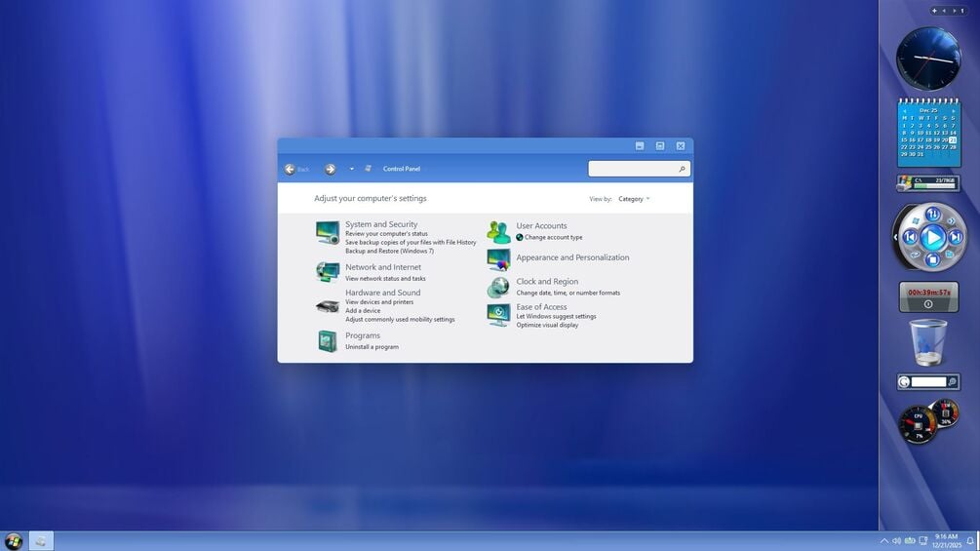The image size is (980, 551).
Task: Open the Recycle Bin sidebar gadget
Action: pos(928,341)
